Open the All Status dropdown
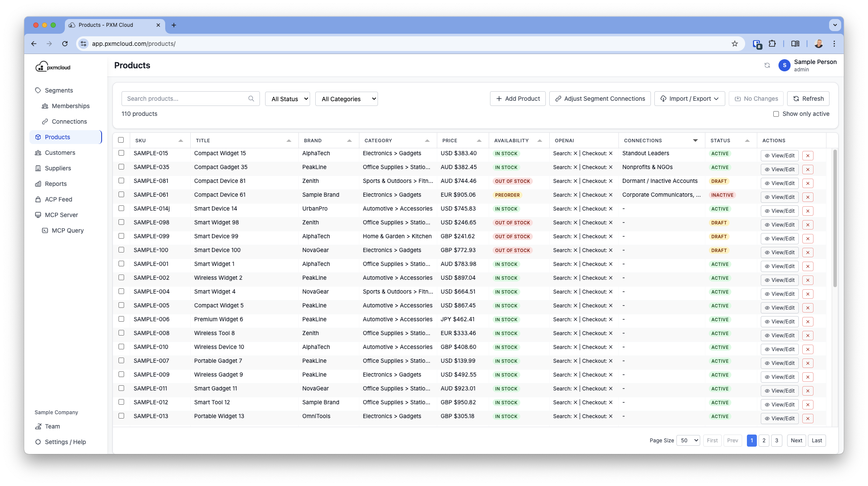The height and width of the screenshot is (486, 868). (287, 99)
